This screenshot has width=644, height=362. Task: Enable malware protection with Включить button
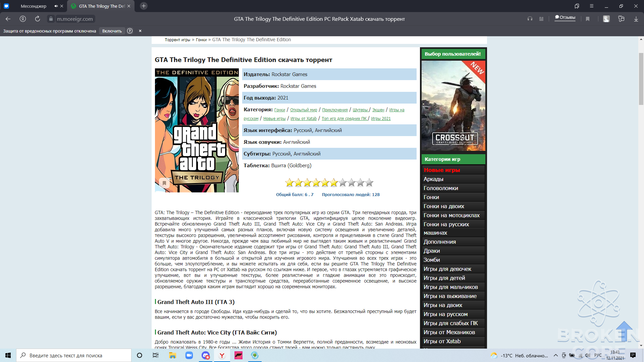112,31
